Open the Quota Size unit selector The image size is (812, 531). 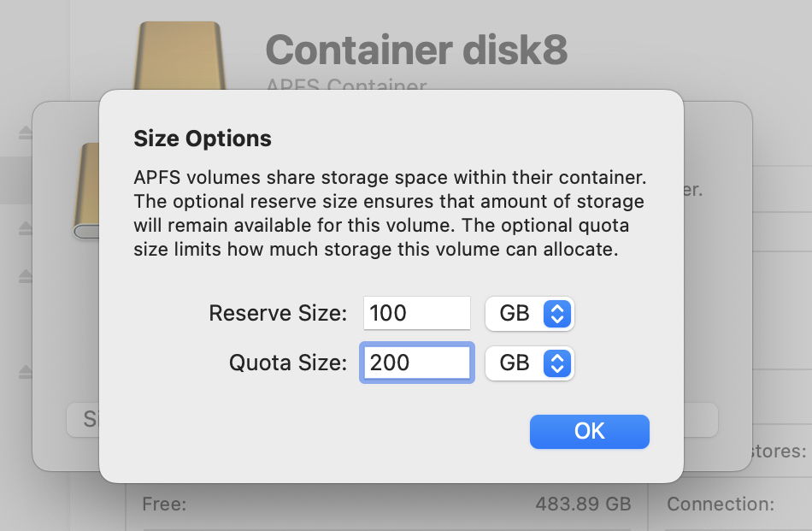click(x=530, y=363)
